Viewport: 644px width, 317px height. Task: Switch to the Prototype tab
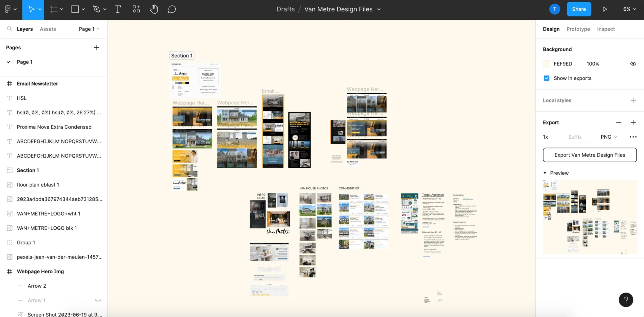578,29
